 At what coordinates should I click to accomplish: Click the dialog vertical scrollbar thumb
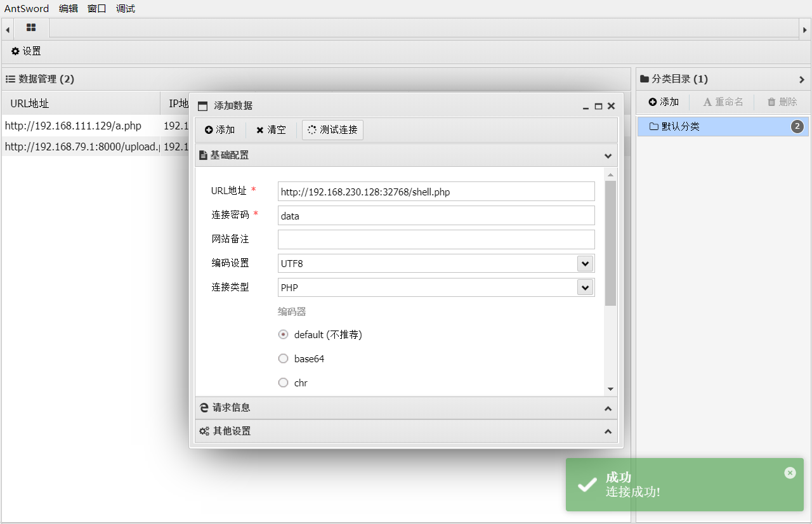(x=610, y=243)
